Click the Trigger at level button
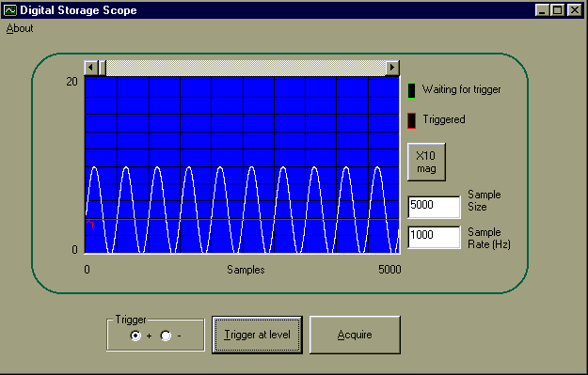Image resolution: width=588 pixels, height=375 pixels. tap(257, 335)
